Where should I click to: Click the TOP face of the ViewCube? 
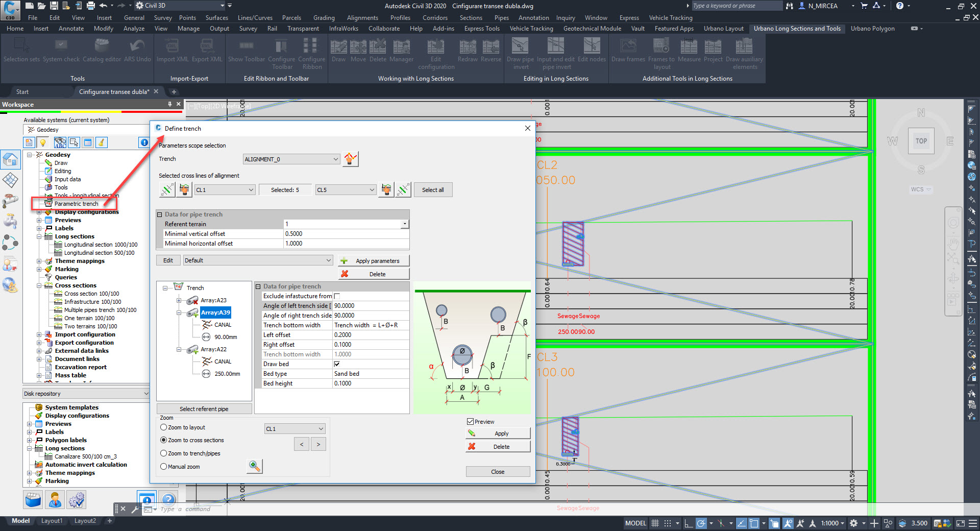(x=921, y=141)
